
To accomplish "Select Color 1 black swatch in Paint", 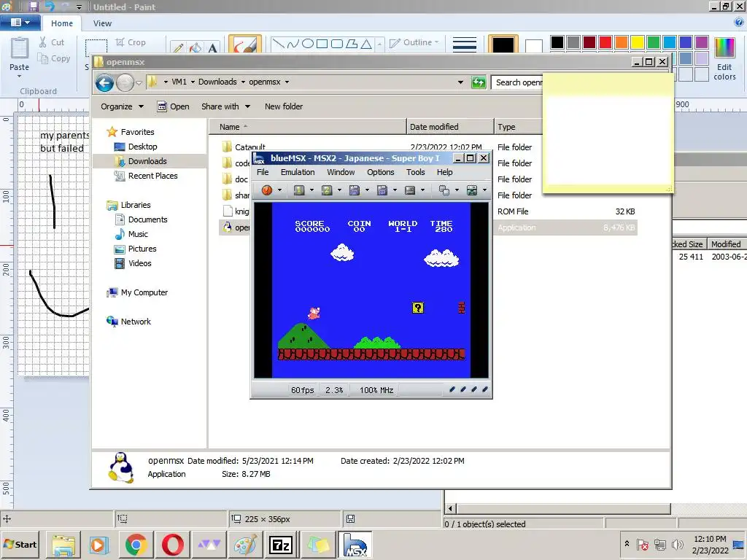I will click(x=503, y=44).
